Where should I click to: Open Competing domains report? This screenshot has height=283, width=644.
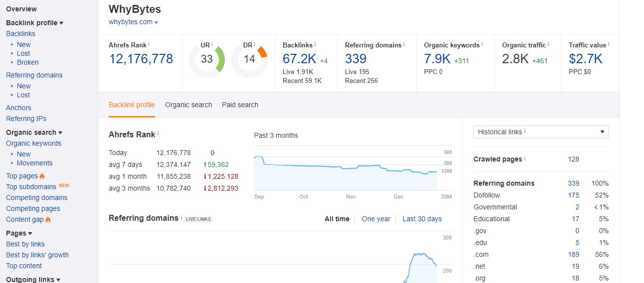[37, 198]
